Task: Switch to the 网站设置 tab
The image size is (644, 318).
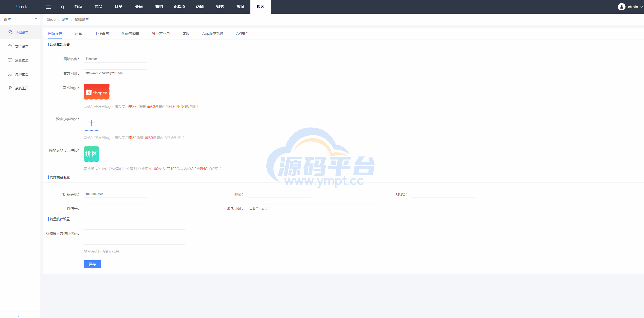Action: (55, 33)
